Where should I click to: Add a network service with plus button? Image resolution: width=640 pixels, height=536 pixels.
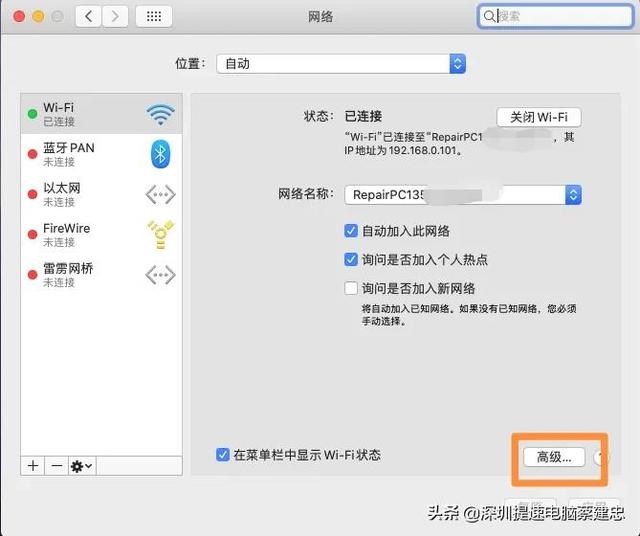click(x=33, y=466)
